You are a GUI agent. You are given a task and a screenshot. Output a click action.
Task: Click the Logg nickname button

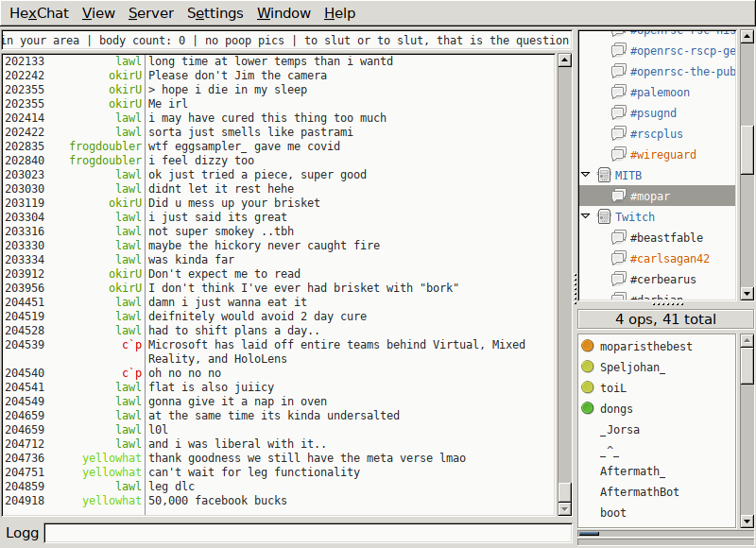[22, 533]
